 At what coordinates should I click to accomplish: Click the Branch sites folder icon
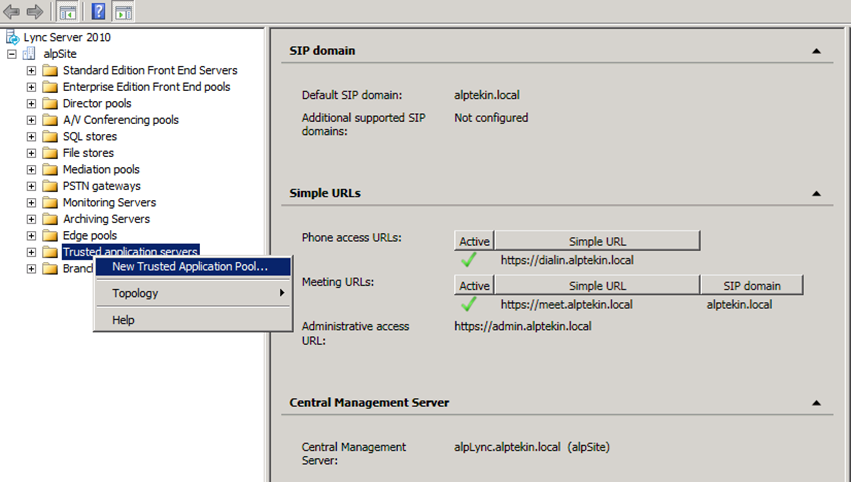click(x=50, y=269)
